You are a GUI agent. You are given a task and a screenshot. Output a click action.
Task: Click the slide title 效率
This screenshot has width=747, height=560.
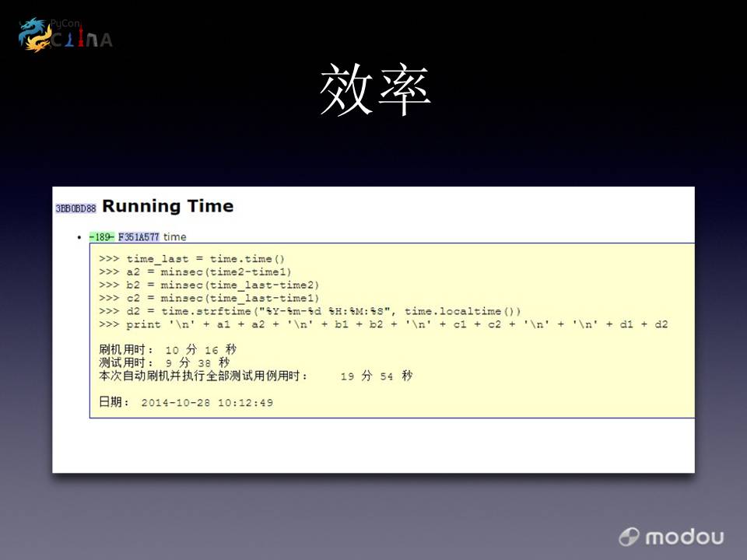click(x=374, y=91)
